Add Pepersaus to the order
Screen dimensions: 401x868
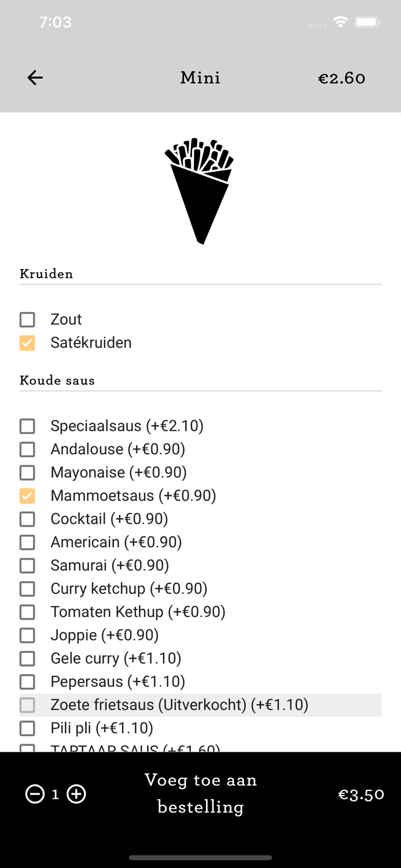click(x=27, y=682)
